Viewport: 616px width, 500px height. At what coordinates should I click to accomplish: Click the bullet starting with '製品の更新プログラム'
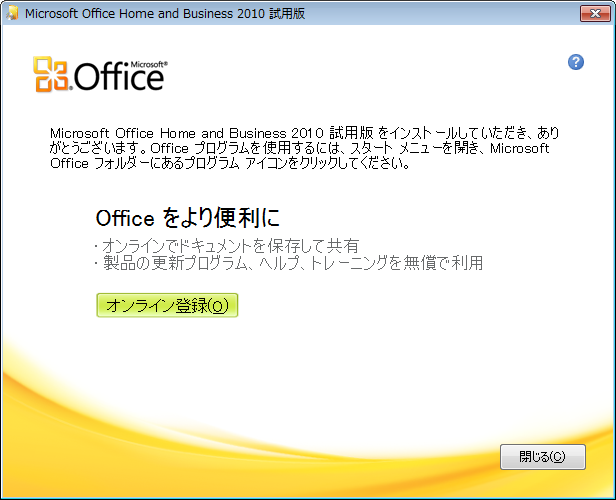point(289,263)
